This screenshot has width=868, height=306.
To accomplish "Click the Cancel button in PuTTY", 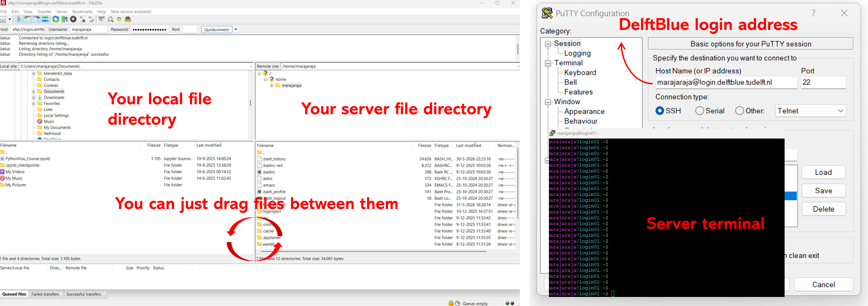I will 824,284.
